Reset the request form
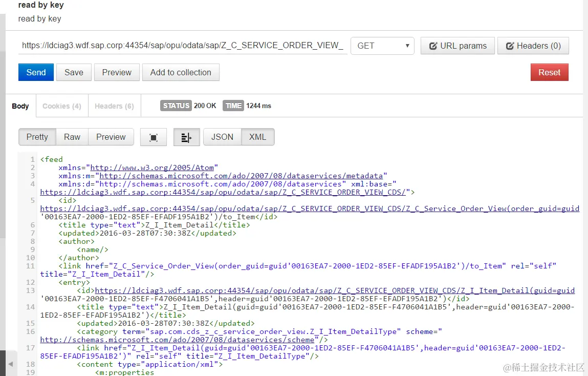Viewport: 588px width, 376px height. pyautogui.click(x=550, y=72)
